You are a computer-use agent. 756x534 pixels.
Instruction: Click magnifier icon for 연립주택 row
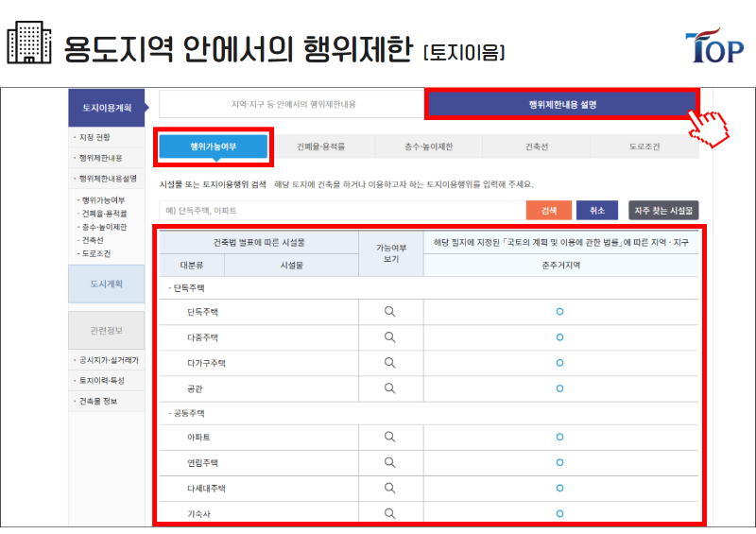(x=389, y=462)
